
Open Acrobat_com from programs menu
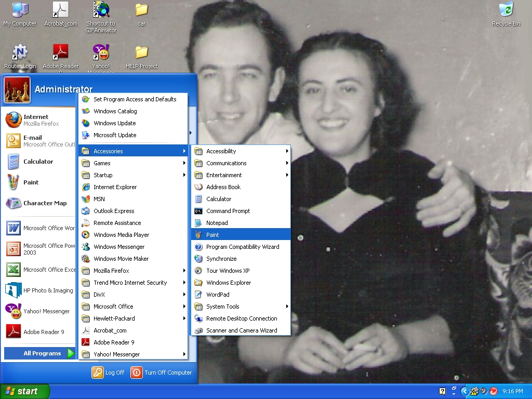coord(134,330)
